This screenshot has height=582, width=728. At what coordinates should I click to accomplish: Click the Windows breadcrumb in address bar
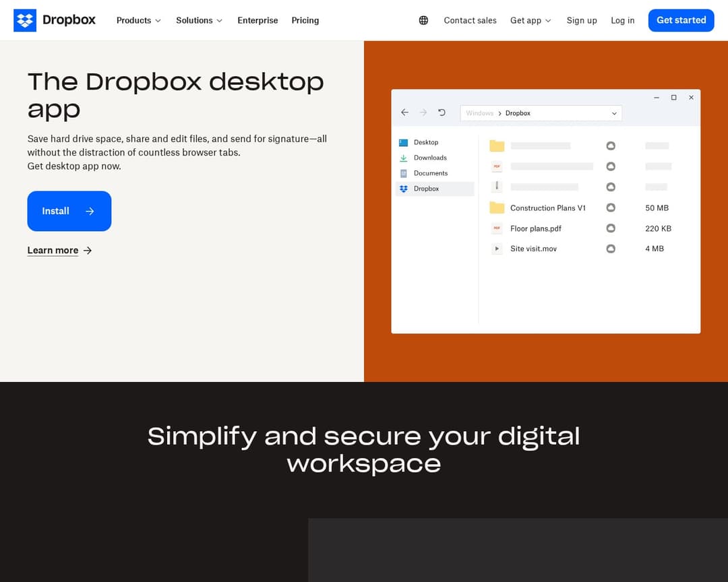480,113
